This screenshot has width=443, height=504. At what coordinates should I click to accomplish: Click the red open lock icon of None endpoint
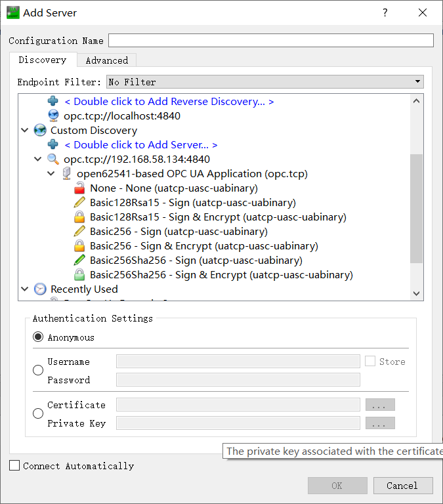79,188
